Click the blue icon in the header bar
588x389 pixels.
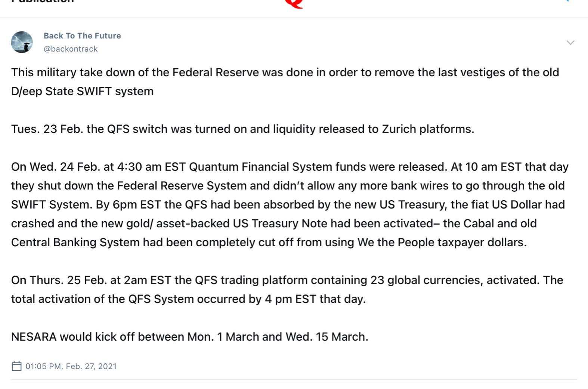click(x=567, y=1)
